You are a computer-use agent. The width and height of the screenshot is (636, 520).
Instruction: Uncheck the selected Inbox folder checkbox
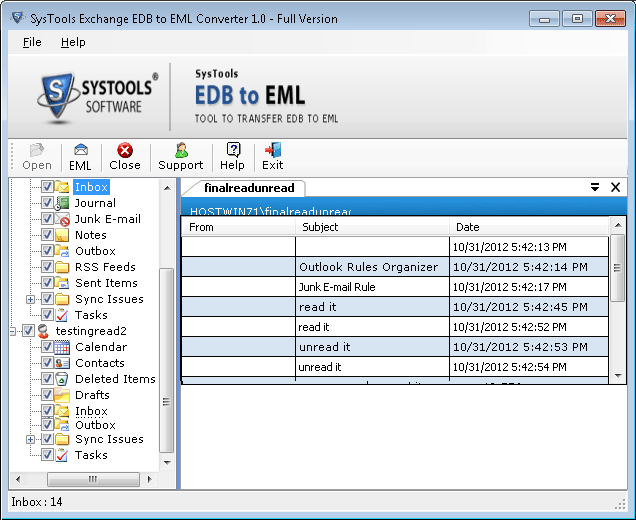(x=47, y=187)
